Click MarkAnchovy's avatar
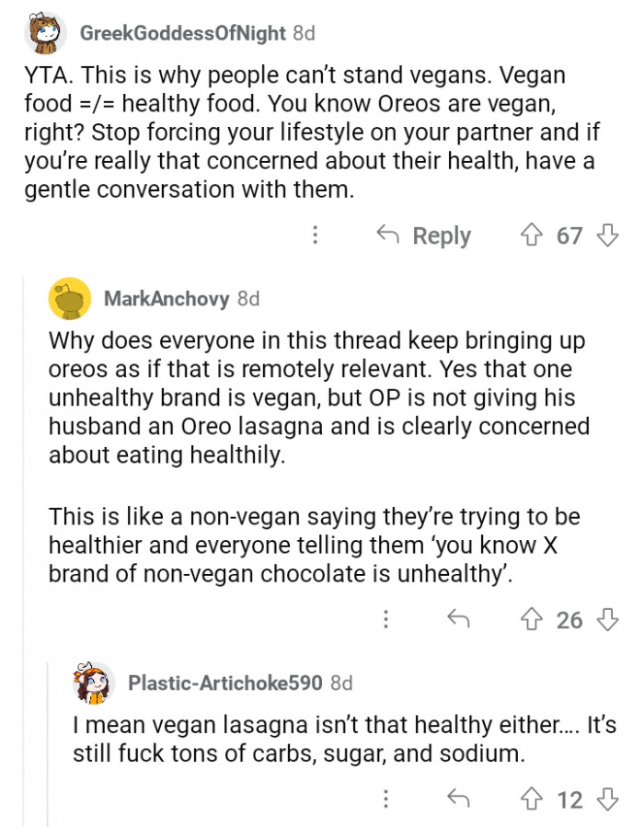 pyautogui.click(x=64, y=299)
